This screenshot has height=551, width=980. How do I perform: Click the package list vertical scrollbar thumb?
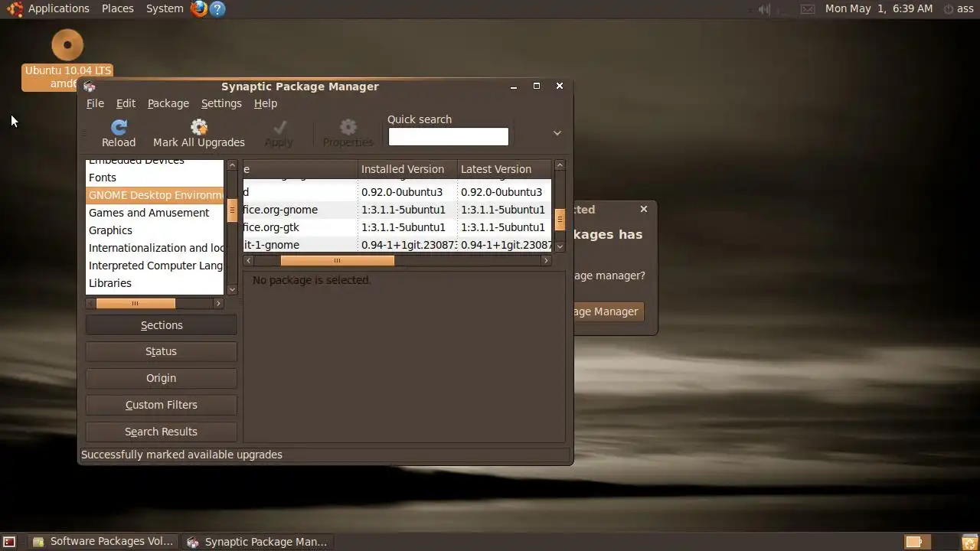560,220
